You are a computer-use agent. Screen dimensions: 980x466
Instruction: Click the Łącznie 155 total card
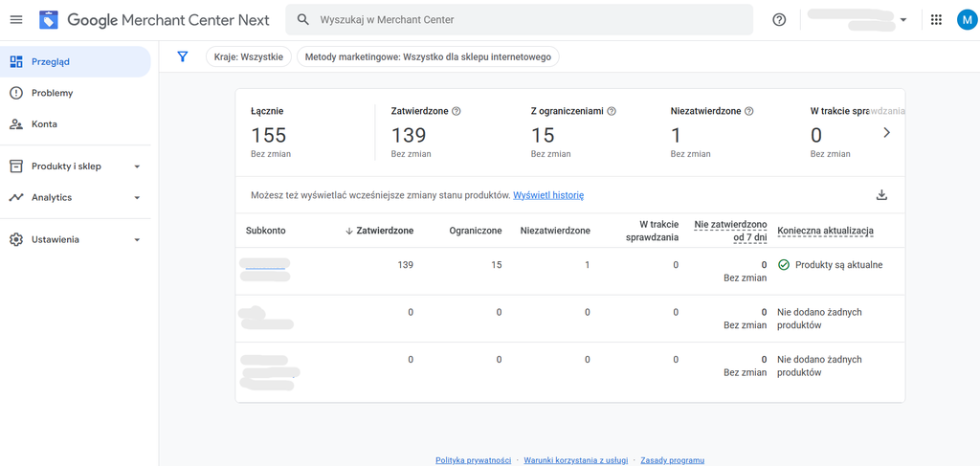pyautogui.click(x=306, y=132)
